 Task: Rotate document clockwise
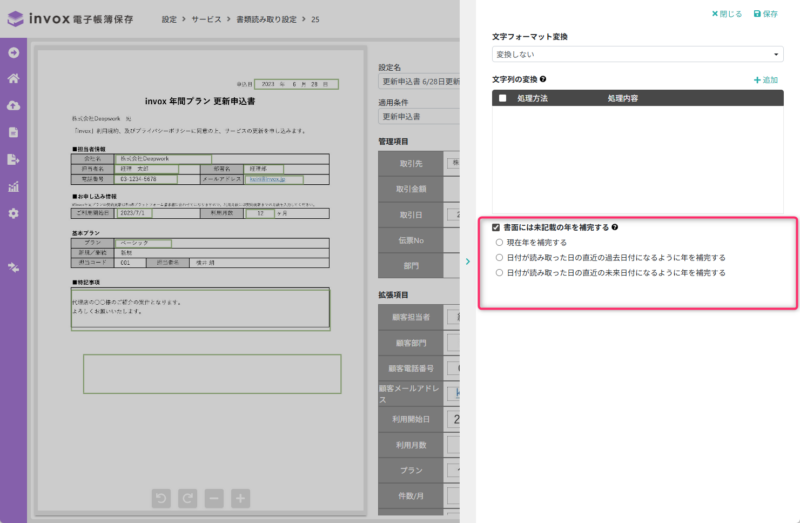point(187,498)
